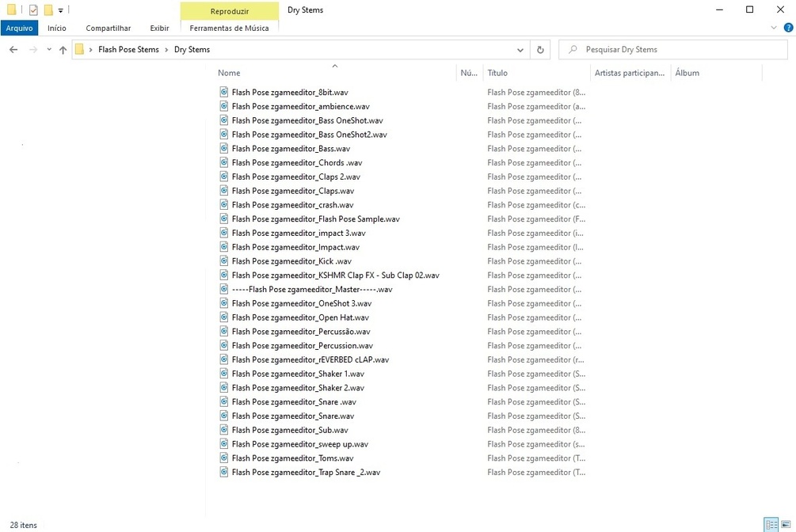This screenshot has height=532, width=796.
Task: Select Flash Pose zgameeditor_Snare.wav
Action: point(293,416)
